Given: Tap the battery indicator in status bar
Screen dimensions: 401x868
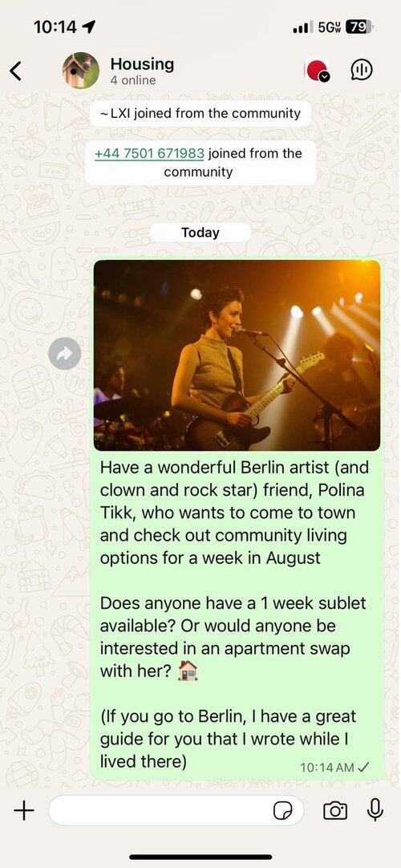Looking at the screenshot, I should pos(359,26).
